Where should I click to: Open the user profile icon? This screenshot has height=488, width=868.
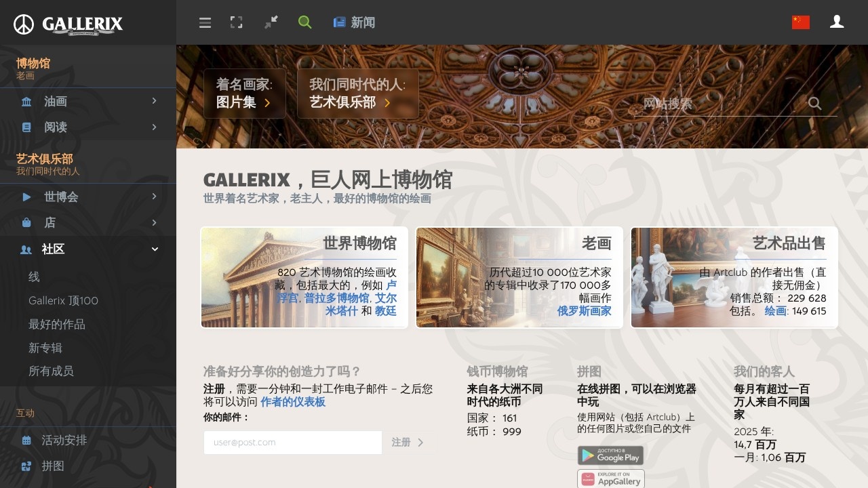[837, 22]
